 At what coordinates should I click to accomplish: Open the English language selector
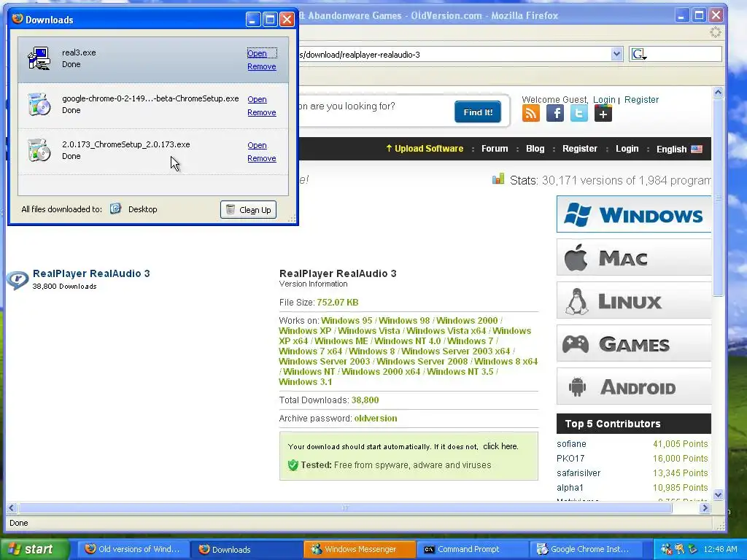679,149
